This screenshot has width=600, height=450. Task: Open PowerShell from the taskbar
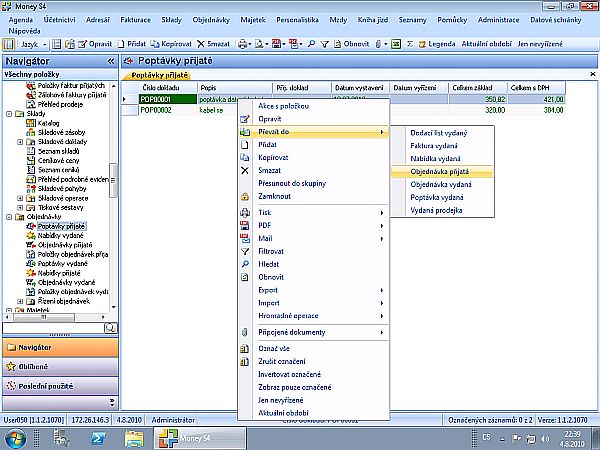tap(98, 438)
